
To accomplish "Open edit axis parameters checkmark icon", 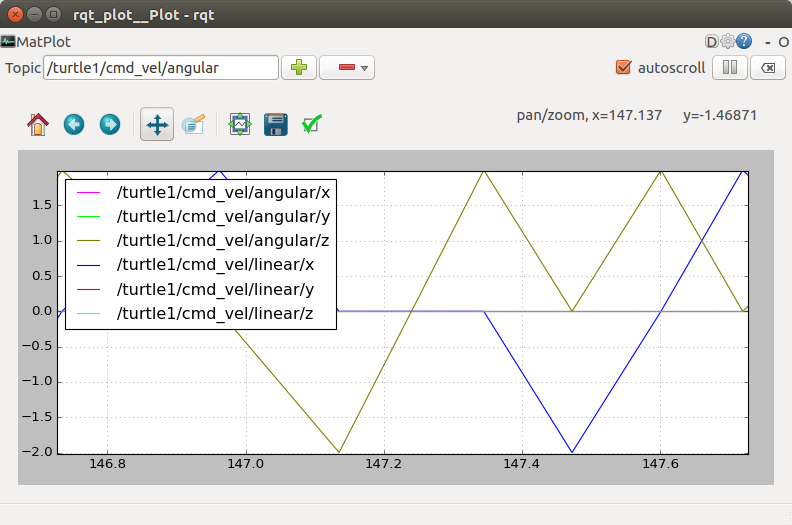I will coord(312,124).
